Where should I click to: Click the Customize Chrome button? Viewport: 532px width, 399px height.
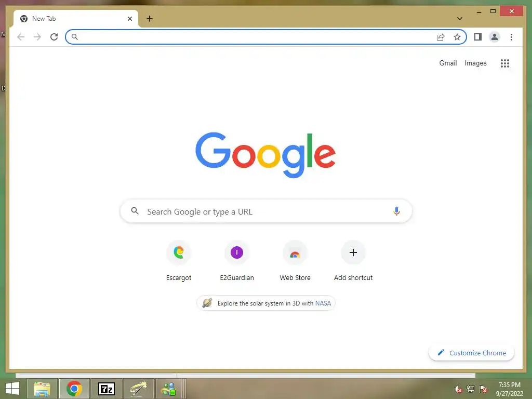click(x=472, y=353)
